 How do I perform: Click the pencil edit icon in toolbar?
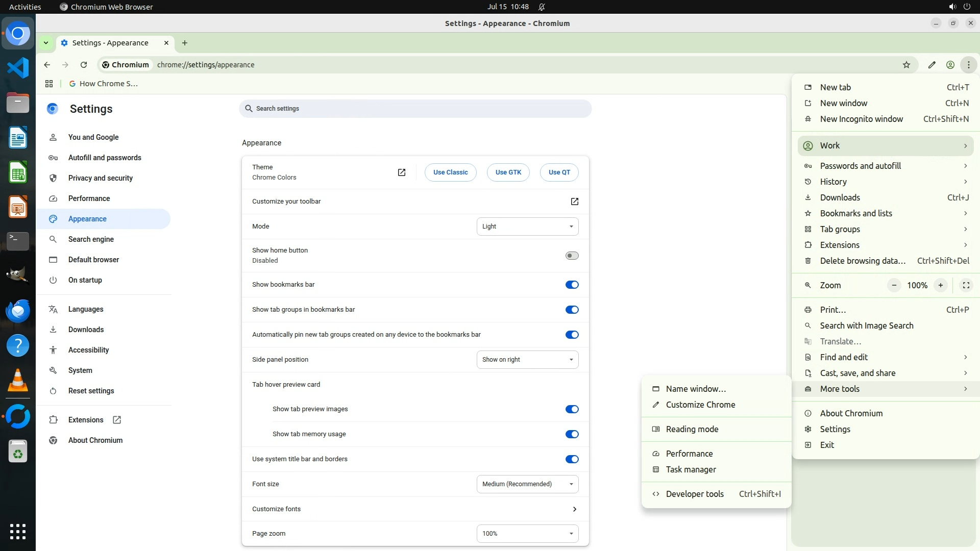[932, 65]
